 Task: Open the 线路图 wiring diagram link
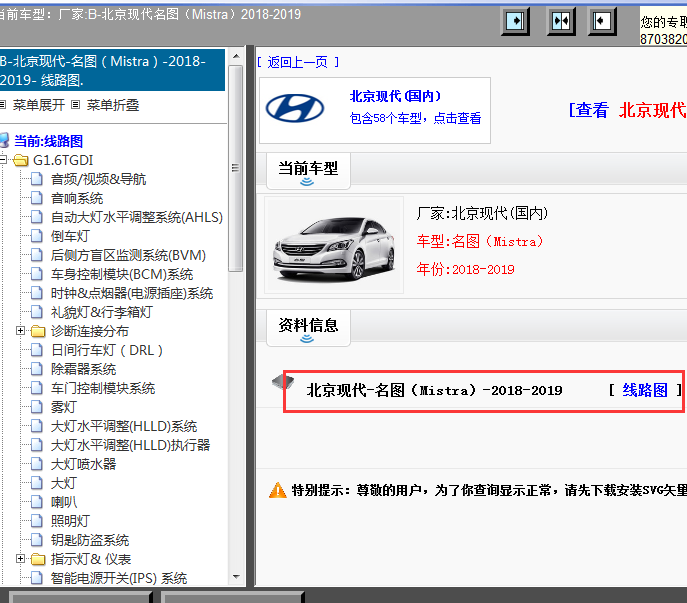point(645,390)
